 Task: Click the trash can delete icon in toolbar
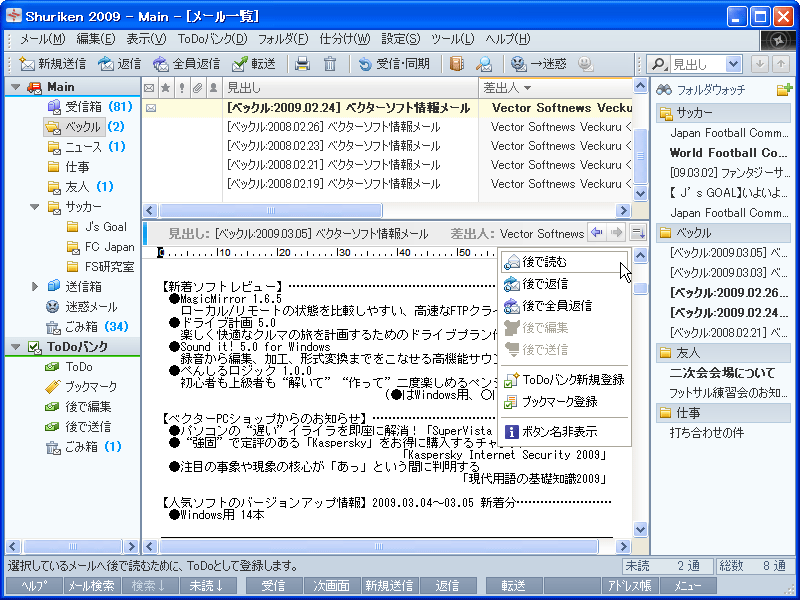tap(330, 64)
